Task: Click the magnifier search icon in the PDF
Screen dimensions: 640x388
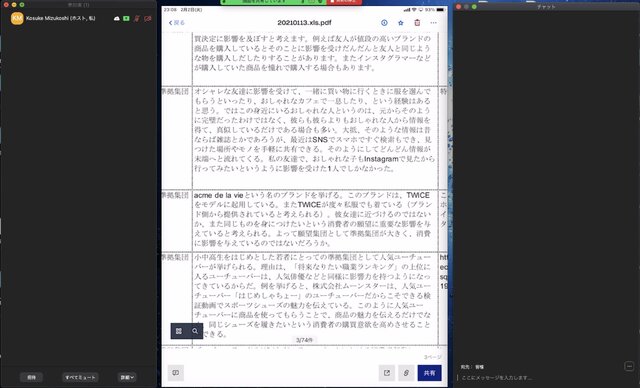Action: tap(195, 331)
